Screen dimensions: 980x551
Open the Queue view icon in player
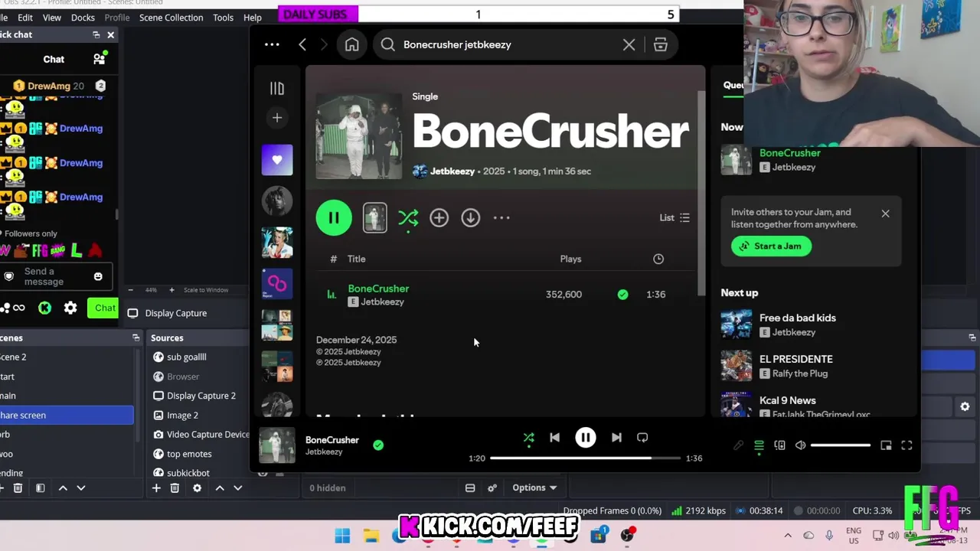[x=759, y=445]
